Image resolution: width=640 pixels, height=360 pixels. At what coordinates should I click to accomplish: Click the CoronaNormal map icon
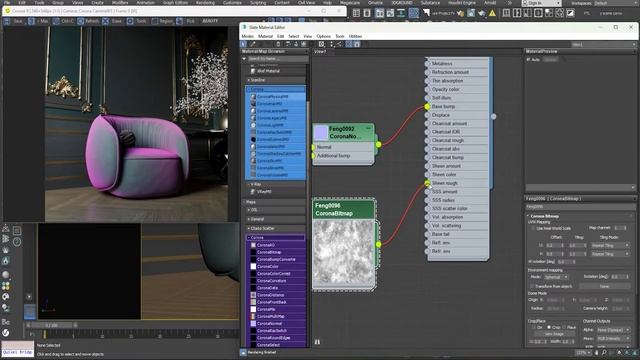pyautogui.click(x=253, y=323)
